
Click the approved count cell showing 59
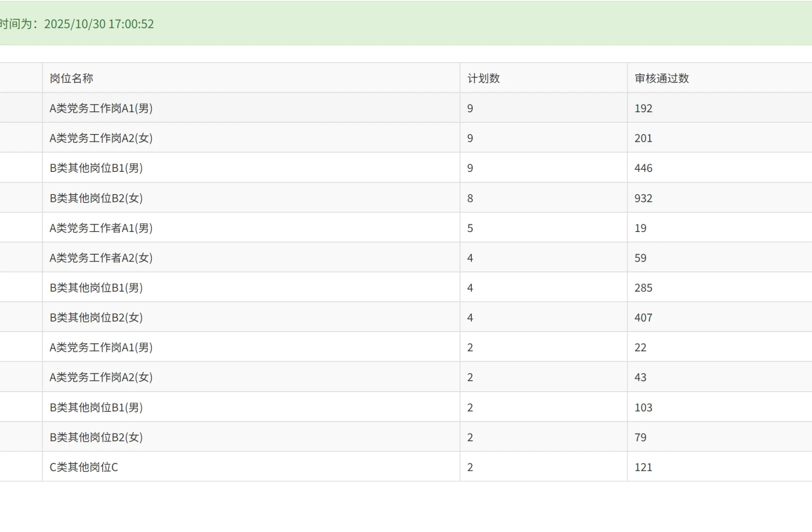pyautogui.click(x=719, y=258)
